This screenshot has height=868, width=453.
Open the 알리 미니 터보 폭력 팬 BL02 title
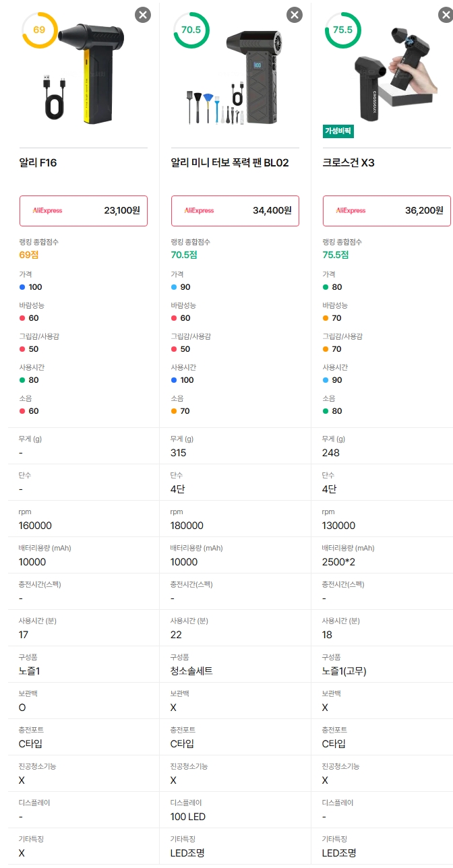[230, 163]
